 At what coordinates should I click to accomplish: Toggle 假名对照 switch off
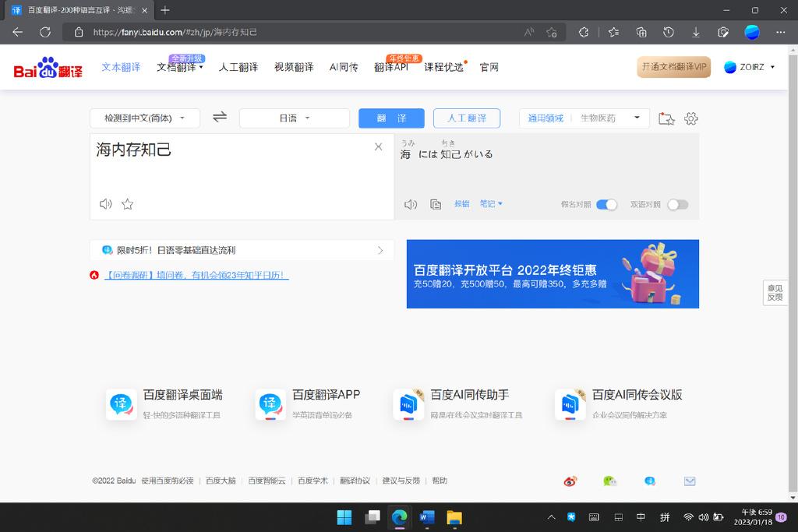pos(606,204)
